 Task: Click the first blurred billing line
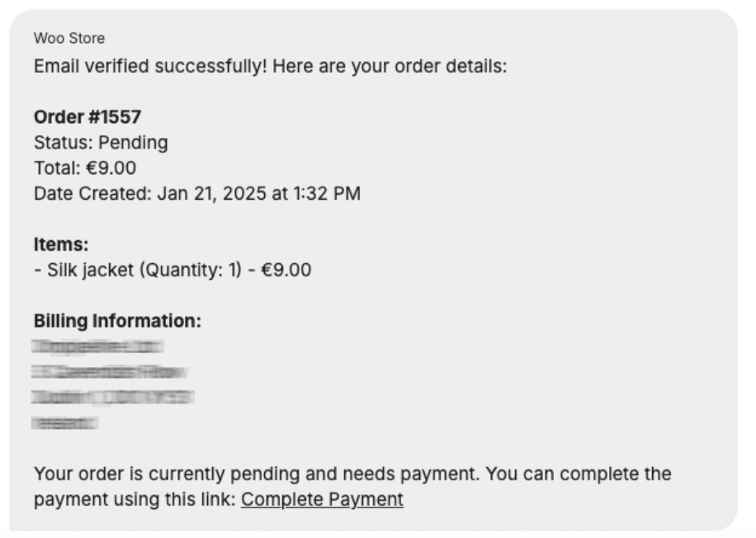pos(98,347)
